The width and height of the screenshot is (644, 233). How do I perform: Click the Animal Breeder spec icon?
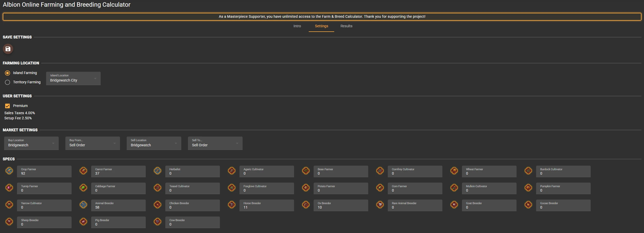83,205
